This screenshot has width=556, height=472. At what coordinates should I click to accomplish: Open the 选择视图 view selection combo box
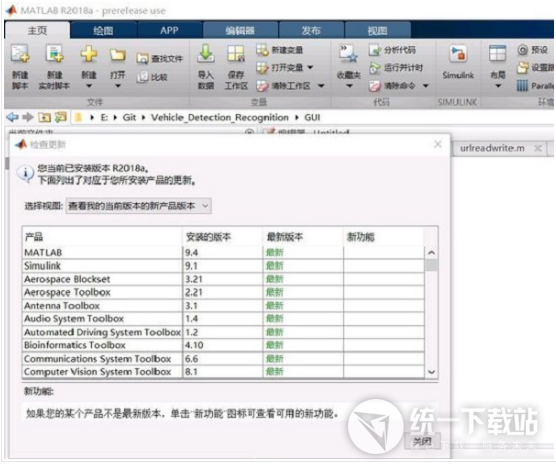click(x=139, y=206)
